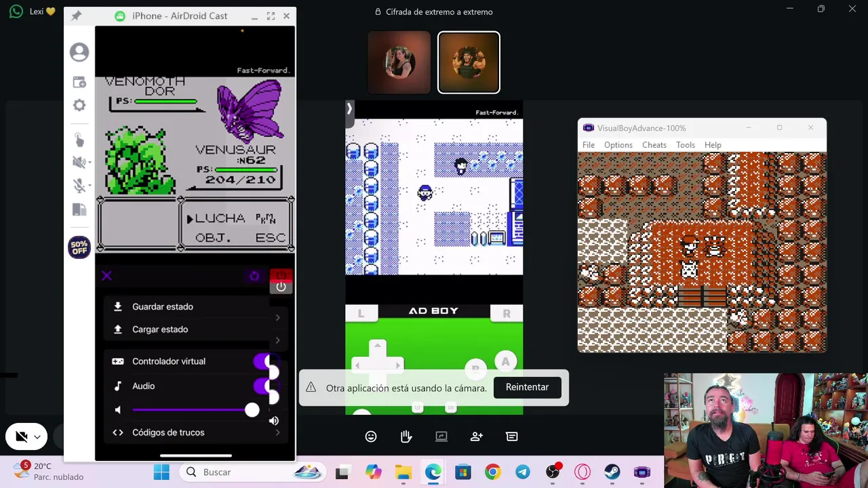Screen dimensions: 868x488
Task: Open Códigos de trucos
Action: click(168, 432)
